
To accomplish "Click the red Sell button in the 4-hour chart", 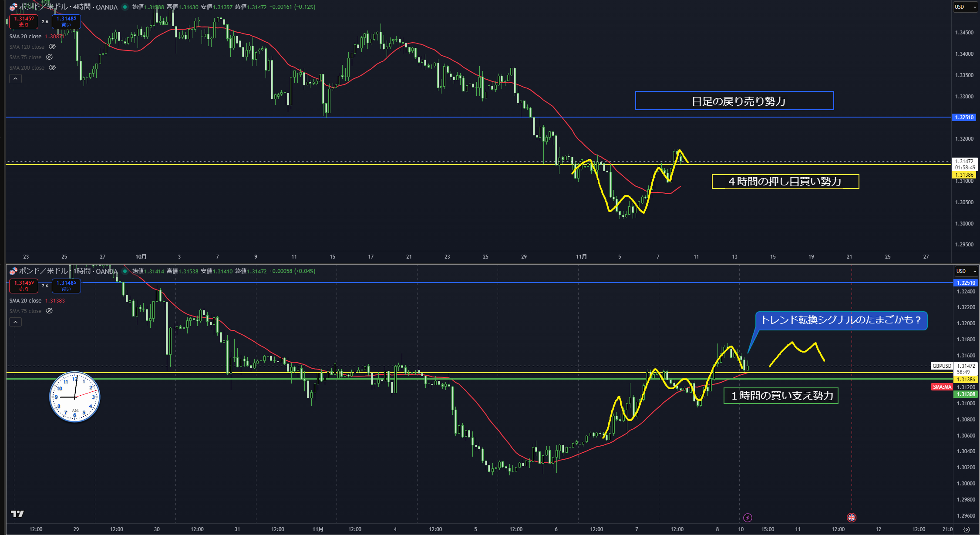I will pyautogui.click(x=24, y=21).
